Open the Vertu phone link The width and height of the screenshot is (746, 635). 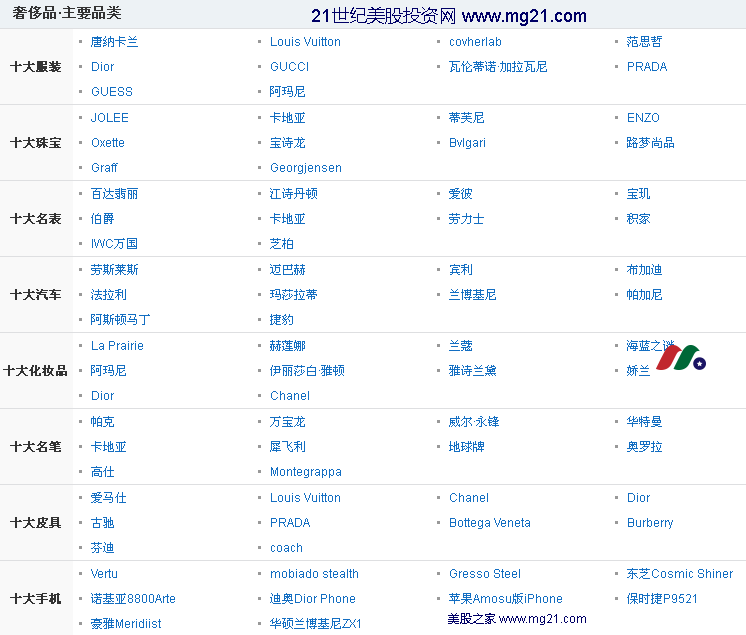(104, 574)
